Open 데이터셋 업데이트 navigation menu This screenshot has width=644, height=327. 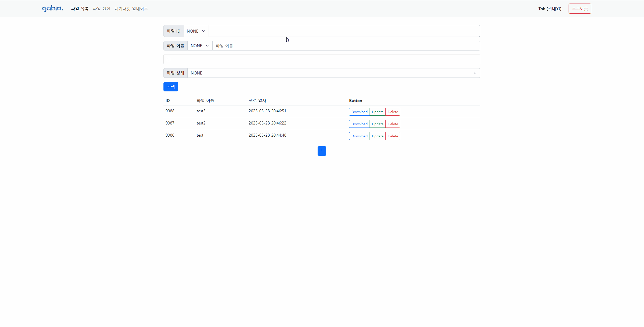click(x=131, y=9)
